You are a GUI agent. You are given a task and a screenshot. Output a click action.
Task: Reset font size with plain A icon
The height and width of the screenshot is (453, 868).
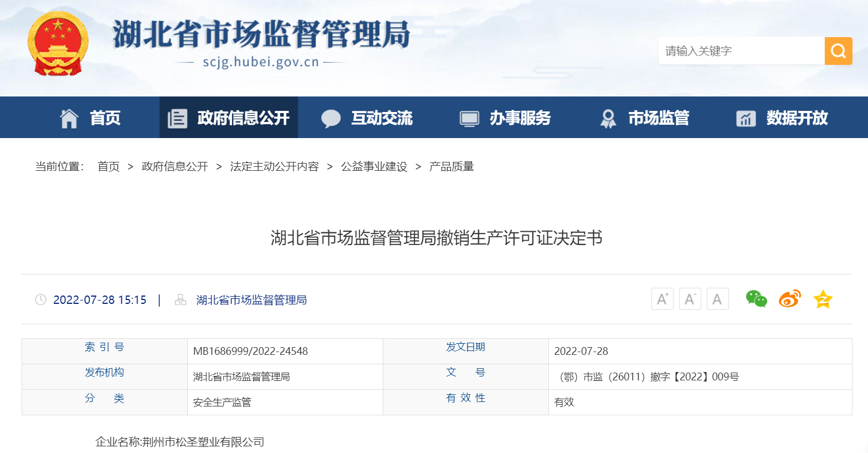717,299
